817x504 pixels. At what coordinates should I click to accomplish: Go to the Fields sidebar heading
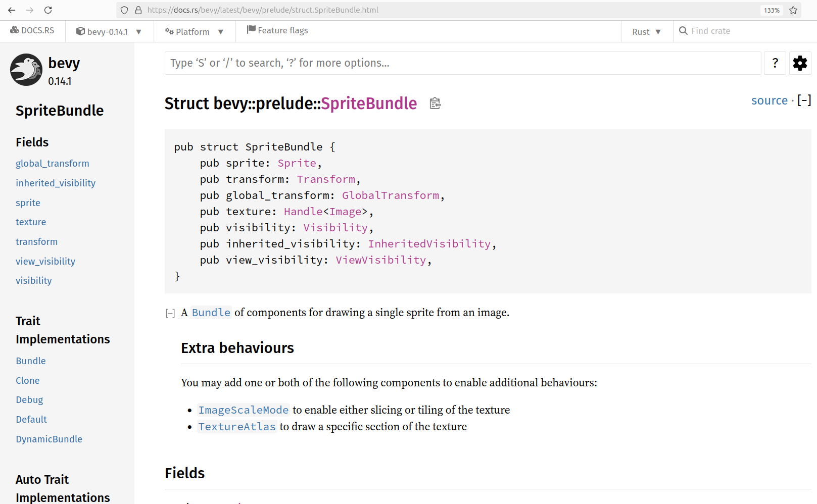(32, 142)
